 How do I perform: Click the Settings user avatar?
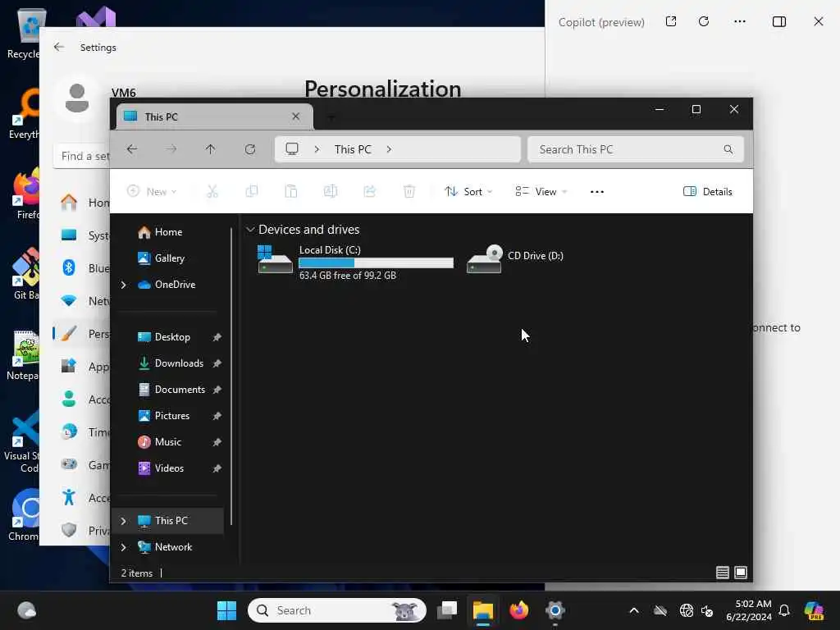(x=76, y=98)
